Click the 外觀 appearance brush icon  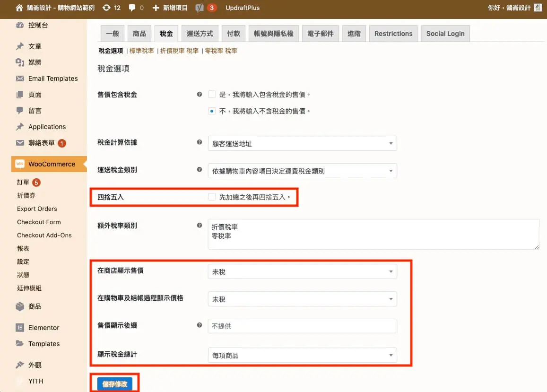(x=20, y=365)
